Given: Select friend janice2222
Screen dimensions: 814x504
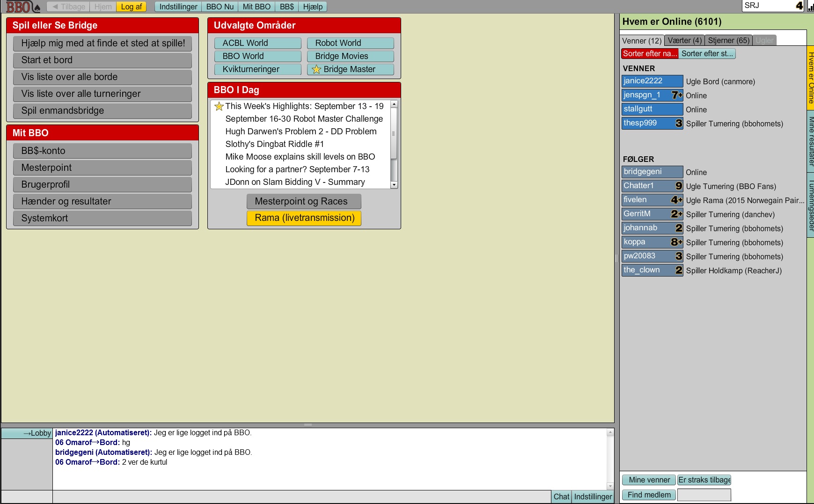Looking at the screenshot, I should pos(652,81).
